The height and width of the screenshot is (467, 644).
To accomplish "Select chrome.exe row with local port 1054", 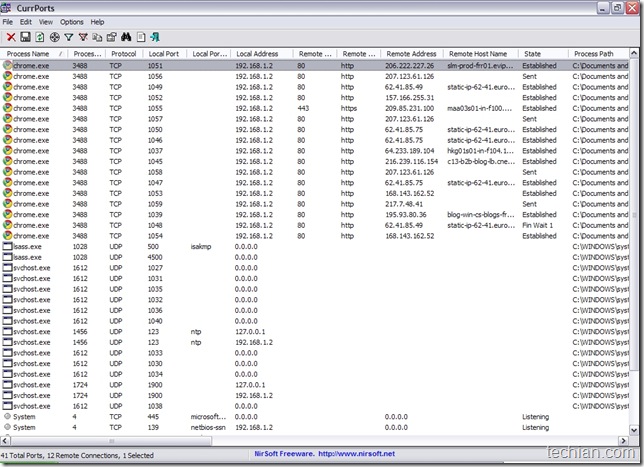I will tap(315, 236).
